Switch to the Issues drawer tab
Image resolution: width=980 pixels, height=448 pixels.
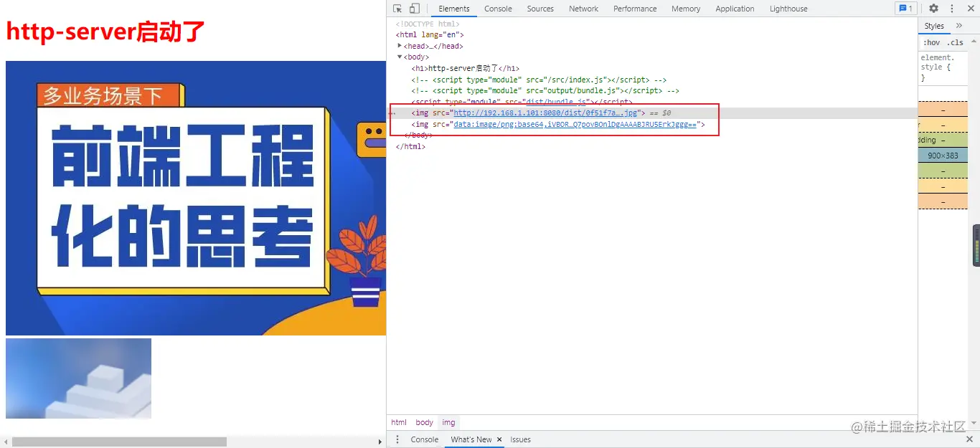[521, 439]
